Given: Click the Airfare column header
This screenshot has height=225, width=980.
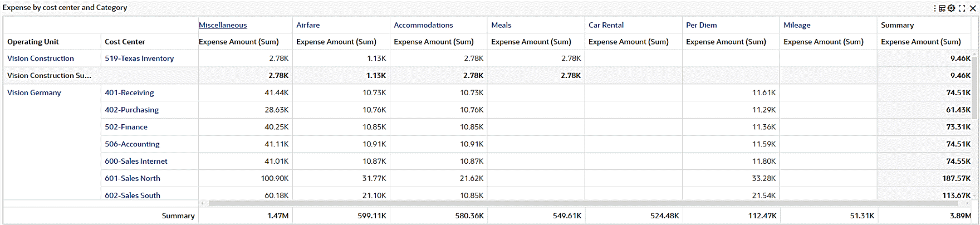Looking at the screenshot, I should point(308,25).
